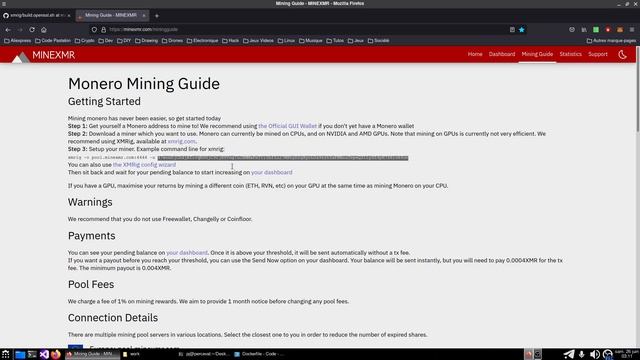Viewport: 640px width, 360px height.
Task: Open the Hack bookmark folder
Action: click(x=231, y=41)
